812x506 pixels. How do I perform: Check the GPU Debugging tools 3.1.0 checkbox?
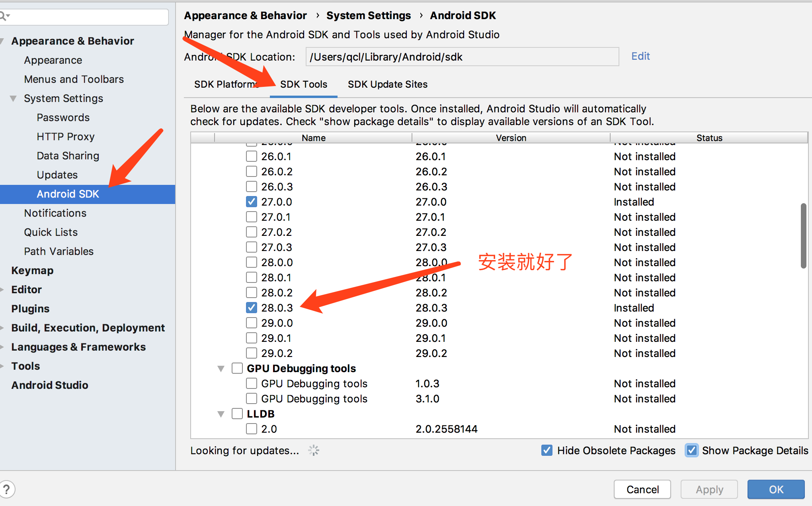point(251,398)
